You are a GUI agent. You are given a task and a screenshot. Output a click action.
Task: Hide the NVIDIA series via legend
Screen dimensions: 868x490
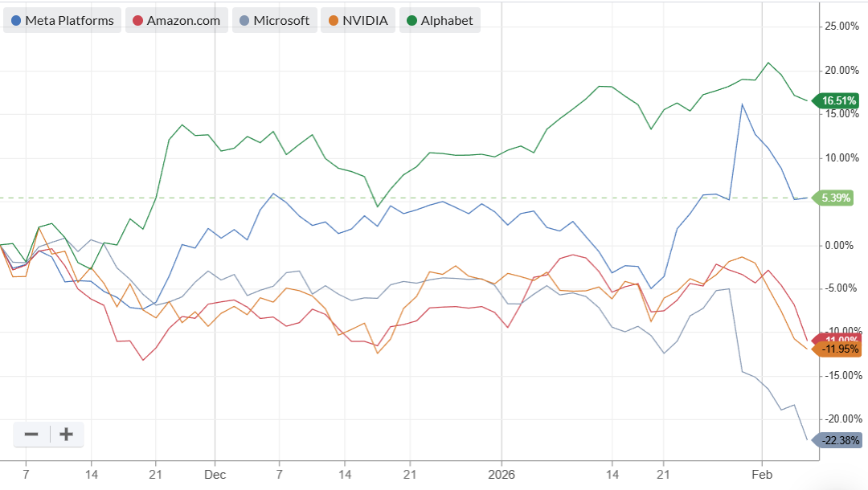pos(358,20)
